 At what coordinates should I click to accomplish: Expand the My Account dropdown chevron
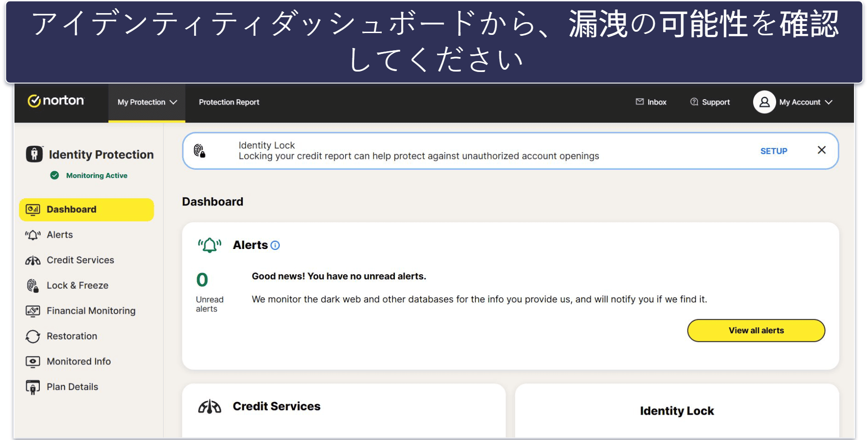pos(829,102)
